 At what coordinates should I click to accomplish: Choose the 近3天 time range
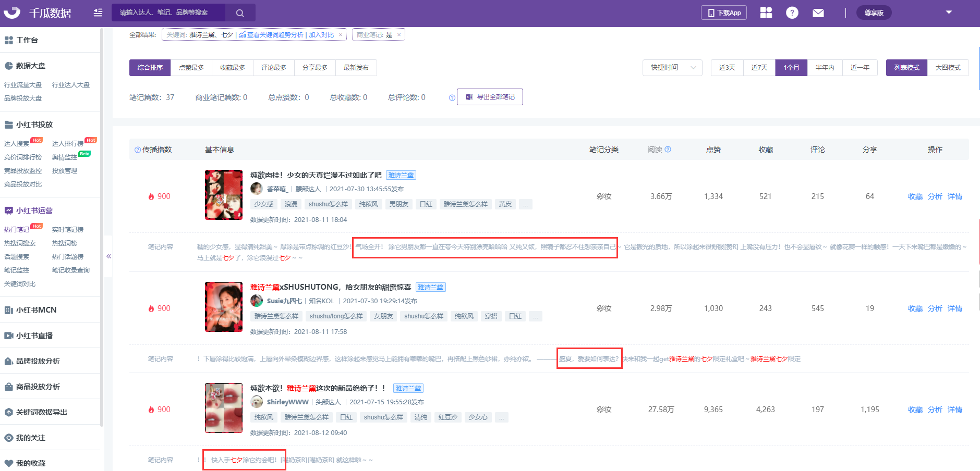point(727,68)
